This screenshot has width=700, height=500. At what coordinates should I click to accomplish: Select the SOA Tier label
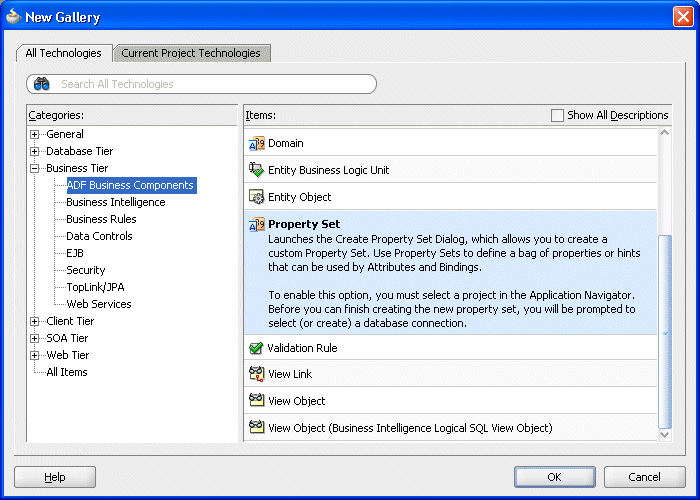67,338
